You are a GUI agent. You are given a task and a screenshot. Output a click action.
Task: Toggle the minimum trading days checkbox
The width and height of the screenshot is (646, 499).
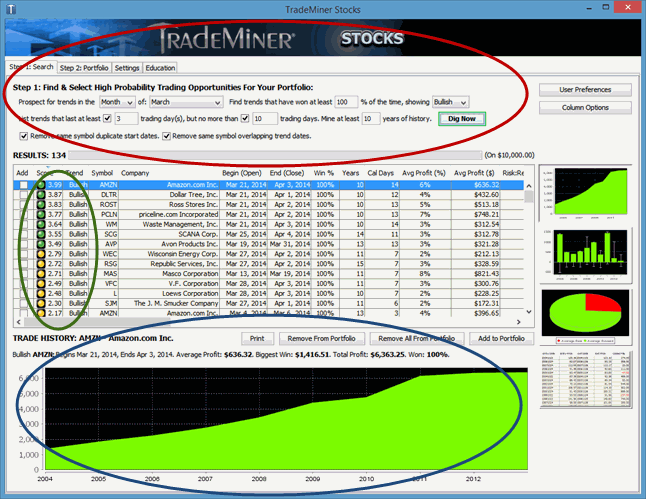coord(108,119)
